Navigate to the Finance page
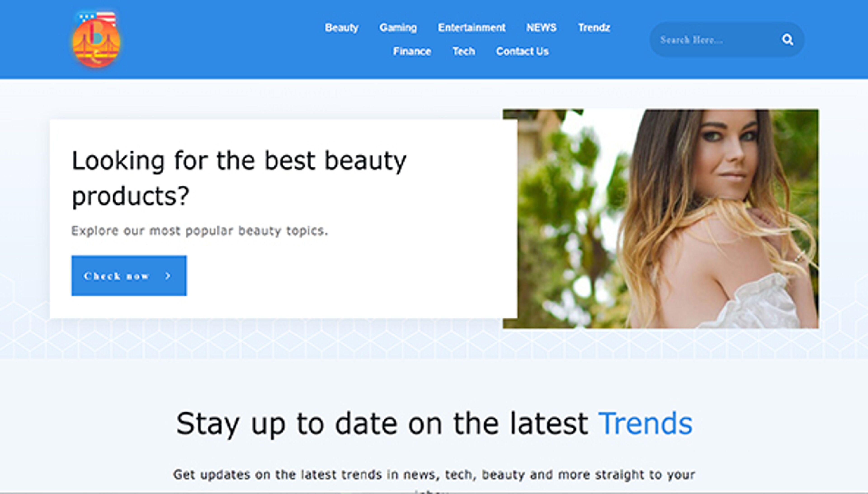The image size is (868, 494). click(412, 51)
